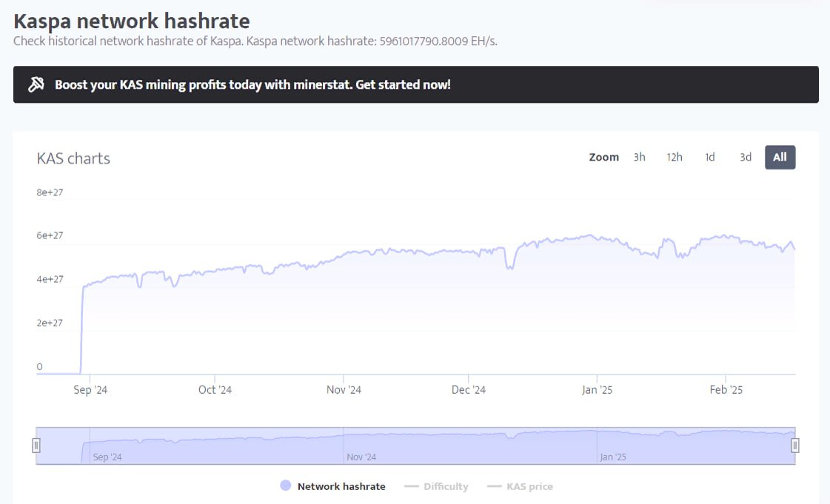
Task: Click the Oct '24 x-axis label
Action: tap(215, 390)
